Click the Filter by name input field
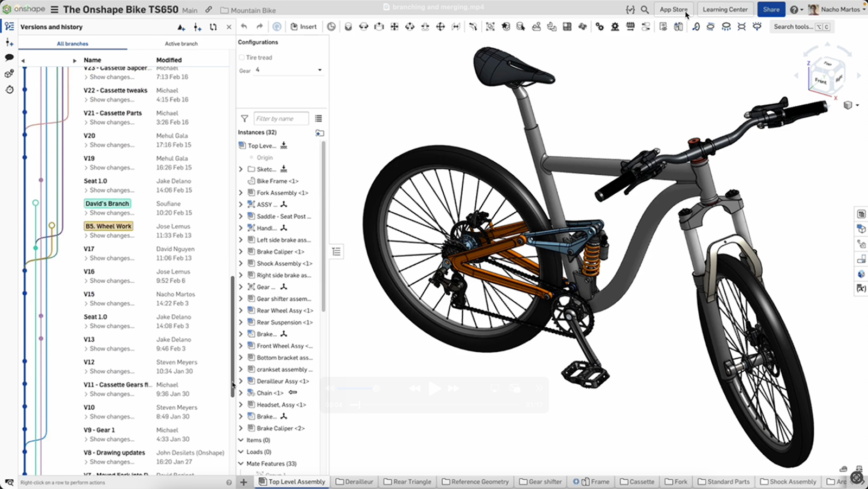Image resolution: width=868 pixels, height=489 pixels. point(280,118)
